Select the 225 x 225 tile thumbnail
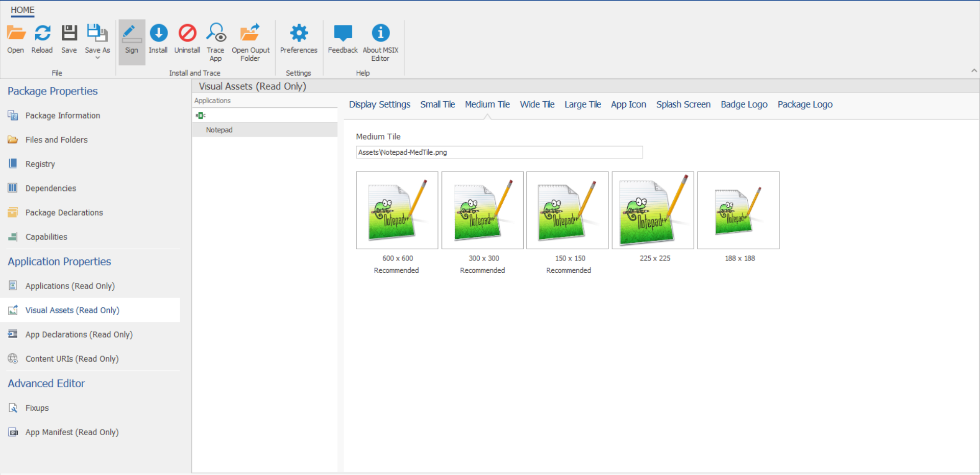Screen dimensions: 980x475 click(x=653, y=210)
